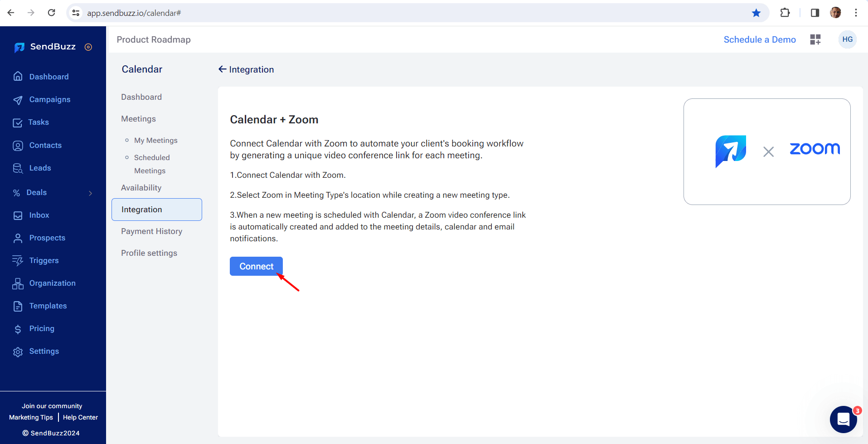Open Profile settings
Image resolution: width=868 pixels, height=444 pixels.
[149, 253]
